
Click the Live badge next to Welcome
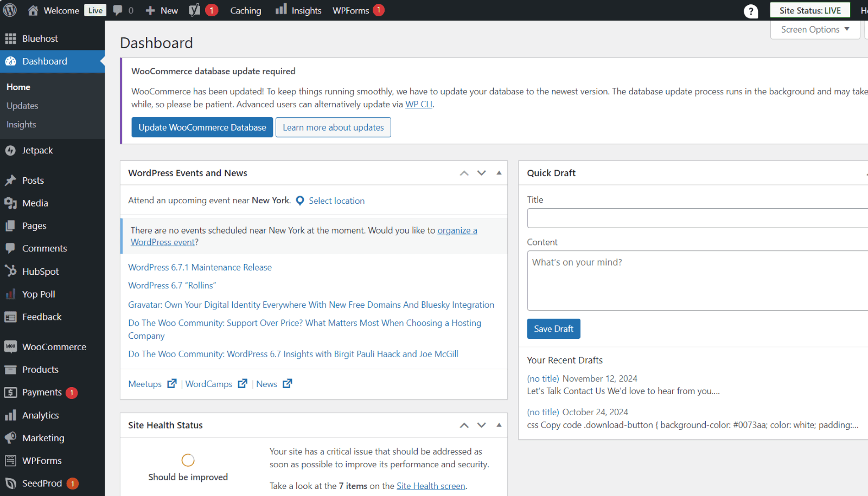point(95,10)
